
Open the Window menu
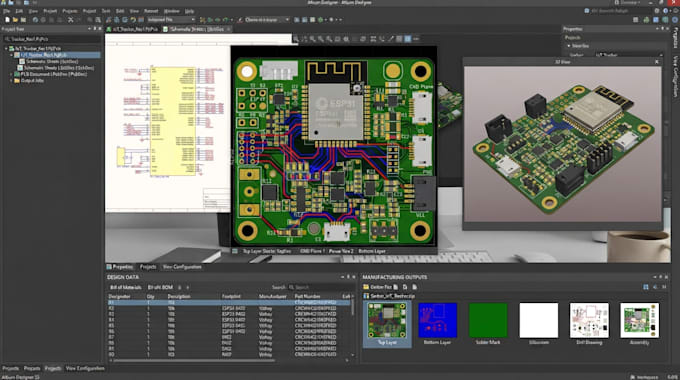click(171, 11)
